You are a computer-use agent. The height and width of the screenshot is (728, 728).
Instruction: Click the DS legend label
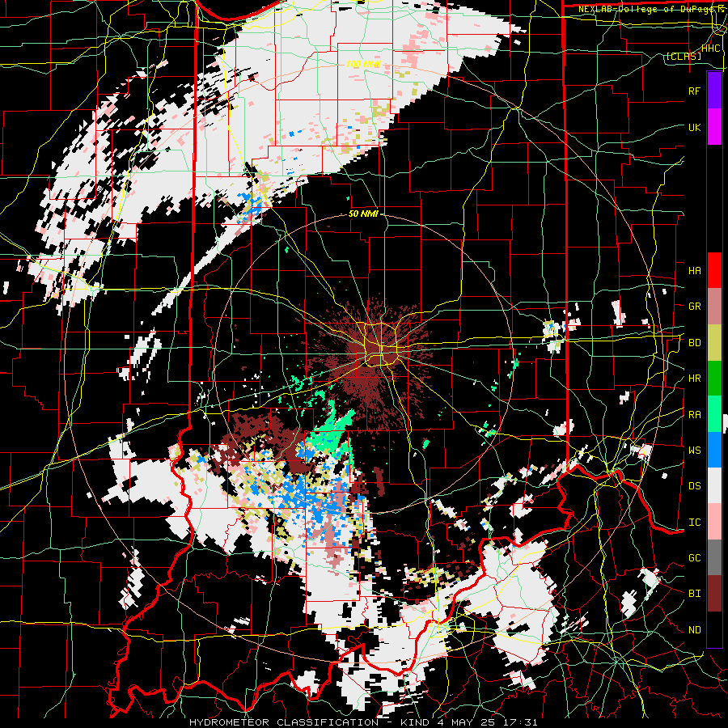pos(694,485)
